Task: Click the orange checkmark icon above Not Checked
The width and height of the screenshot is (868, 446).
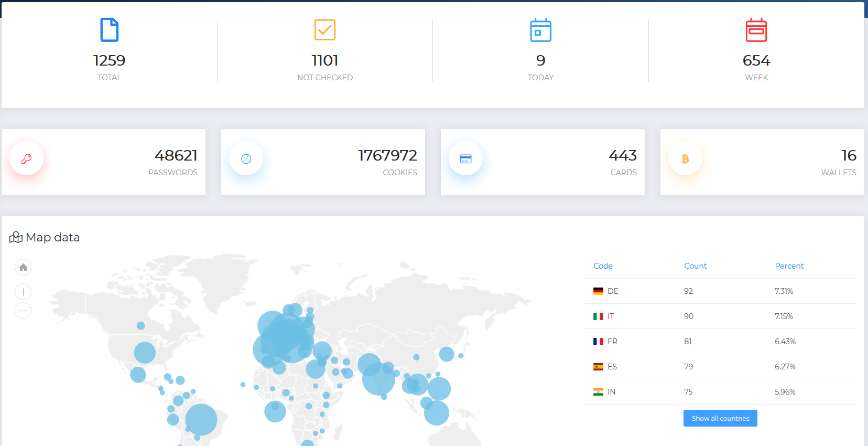Action: point(324,30)
